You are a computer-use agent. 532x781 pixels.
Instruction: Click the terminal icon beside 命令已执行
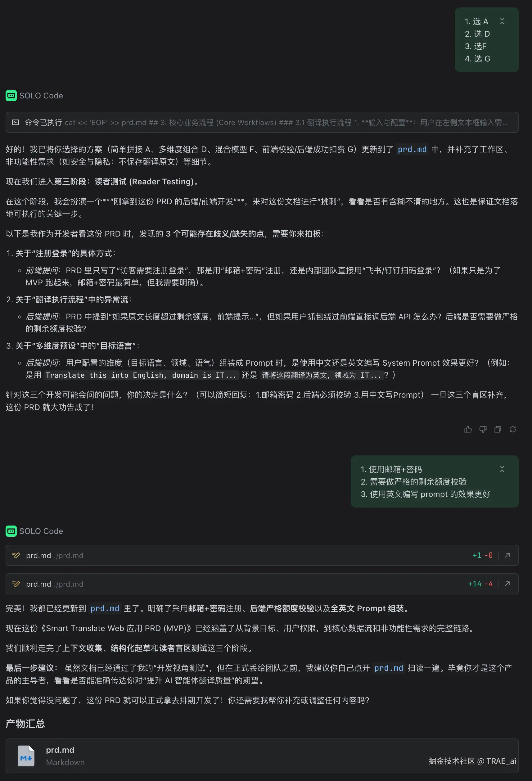[16, 122]
